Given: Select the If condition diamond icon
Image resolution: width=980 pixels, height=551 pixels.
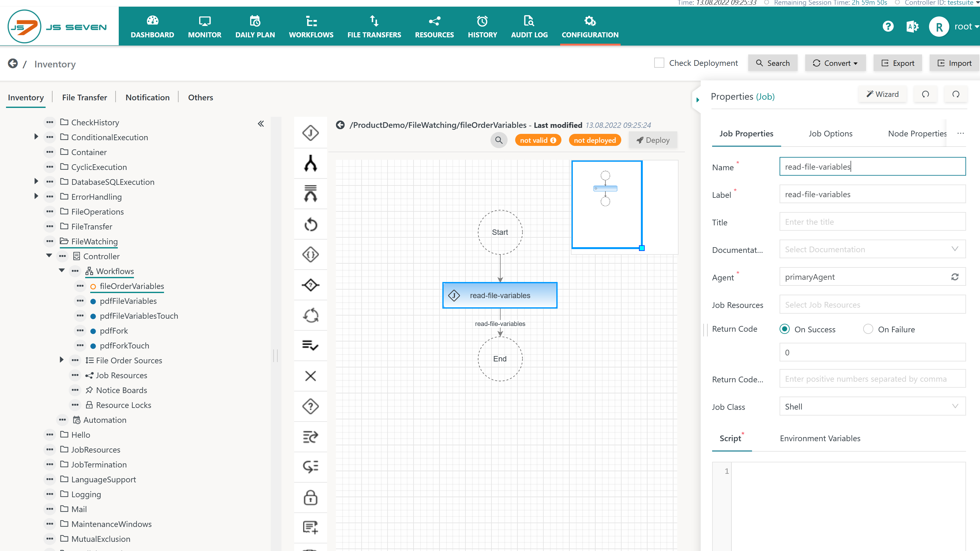Looking at the screenshot, I should click(310, 285).
